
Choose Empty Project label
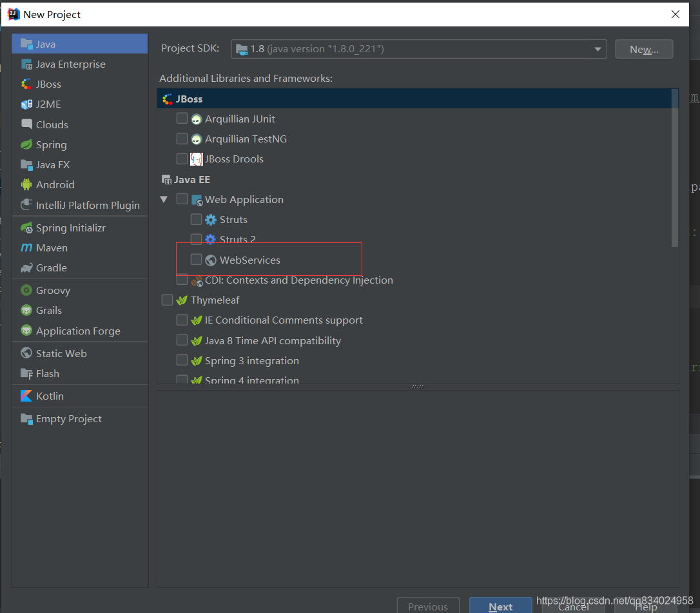(x=69, y=419)
